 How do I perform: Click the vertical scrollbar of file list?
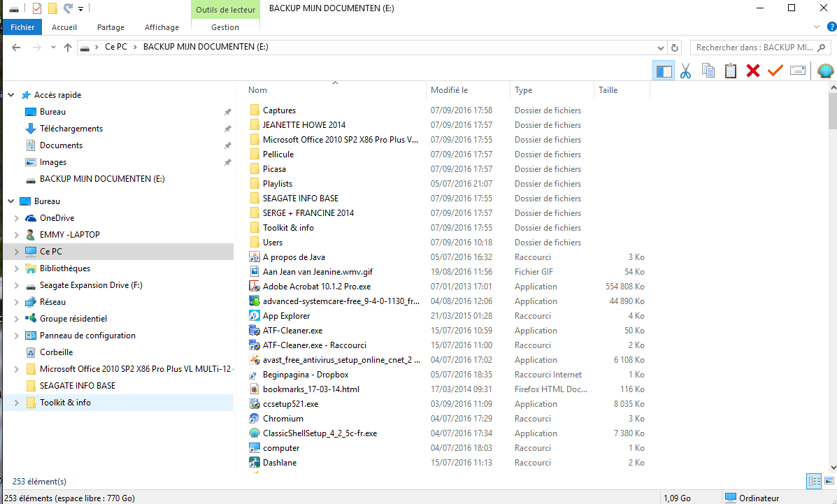point(832,278)
